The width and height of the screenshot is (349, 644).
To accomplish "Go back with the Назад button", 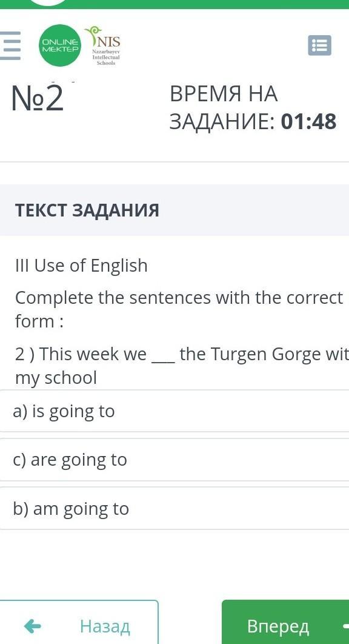I will [x=79, y=622].
